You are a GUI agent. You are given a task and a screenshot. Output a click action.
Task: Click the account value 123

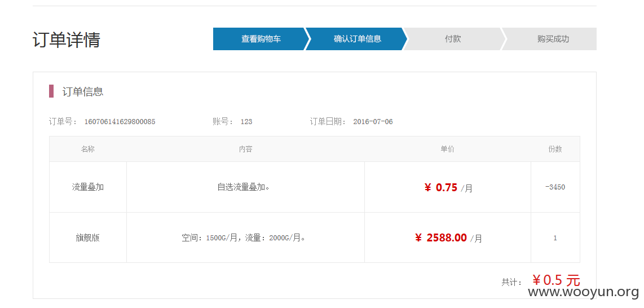point(246,121)
